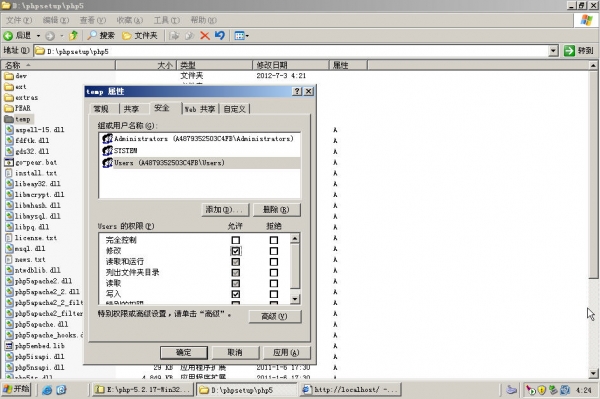Select the Administrators group icon

coord(108,138)
